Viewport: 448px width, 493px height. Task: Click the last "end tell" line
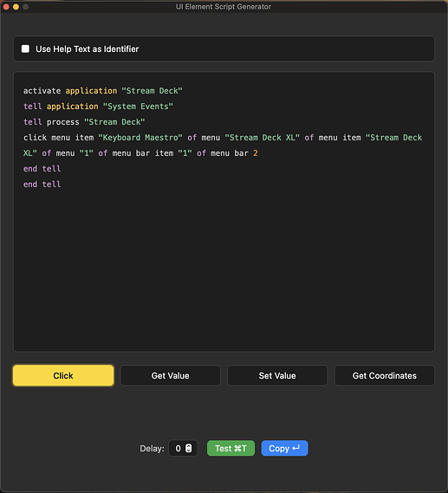[42, 185]
